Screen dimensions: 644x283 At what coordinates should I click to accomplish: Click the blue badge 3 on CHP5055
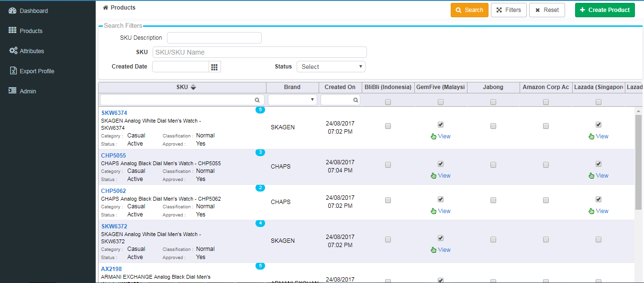tap(260, 153)
